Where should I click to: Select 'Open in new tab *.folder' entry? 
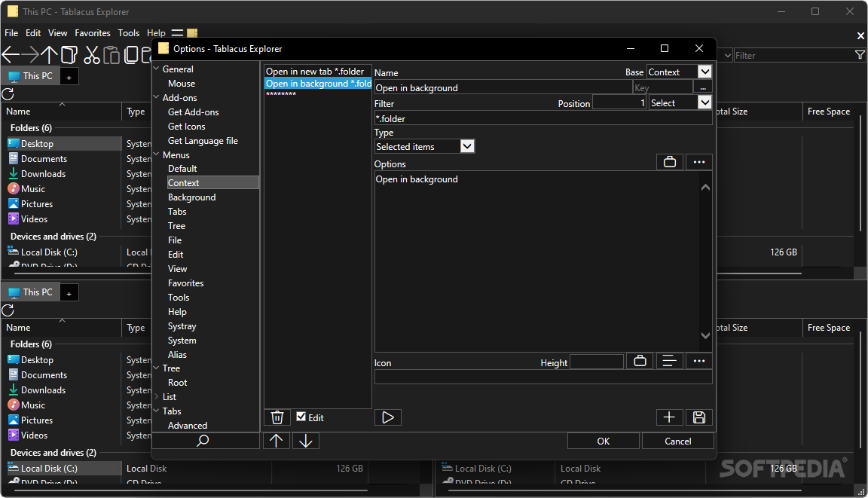tap(317, 72)
